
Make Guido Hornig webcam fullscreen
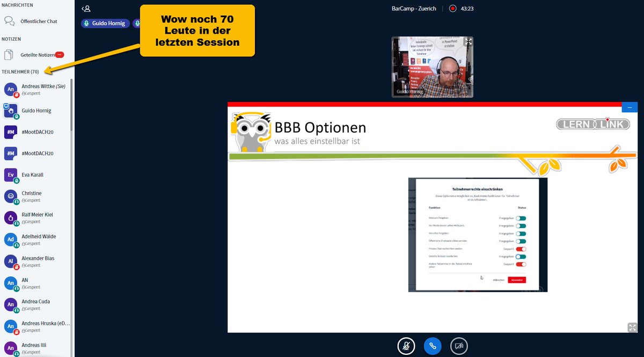click(x=468, y=41)
